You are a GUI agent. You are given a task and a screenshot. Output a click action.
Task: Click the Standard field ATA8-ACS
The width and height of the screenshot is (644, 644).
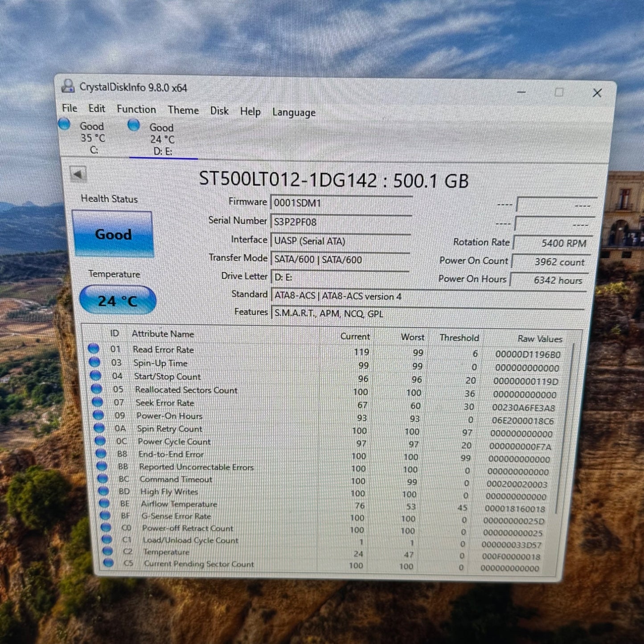(x=428, y=296)
